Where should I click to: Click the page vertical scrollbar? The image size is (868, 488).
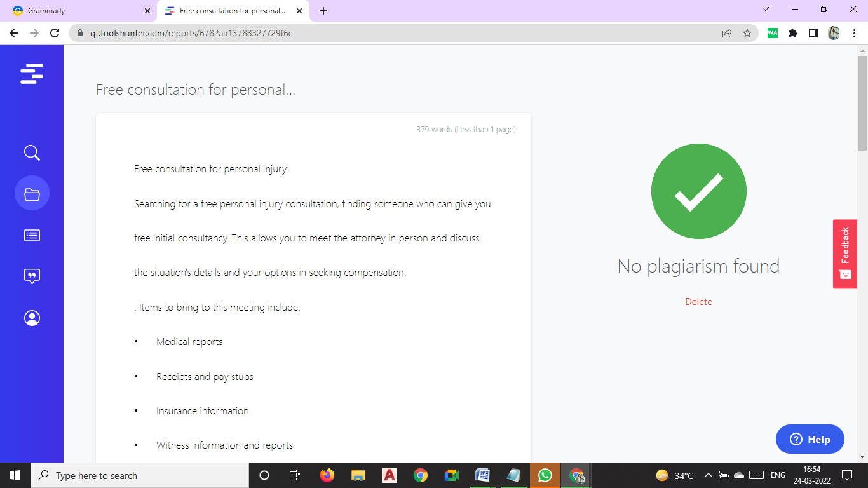[862, 103]
